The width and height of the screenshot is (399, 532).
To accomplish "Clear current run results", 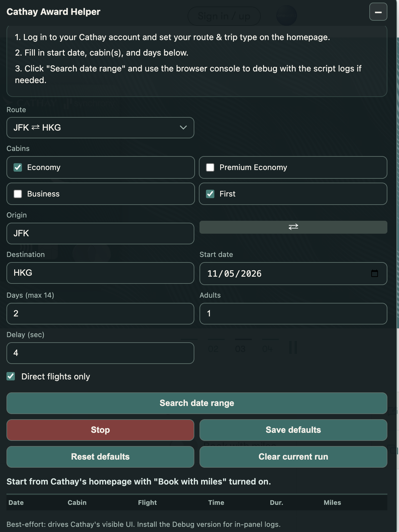I will [x=293, y=457].
